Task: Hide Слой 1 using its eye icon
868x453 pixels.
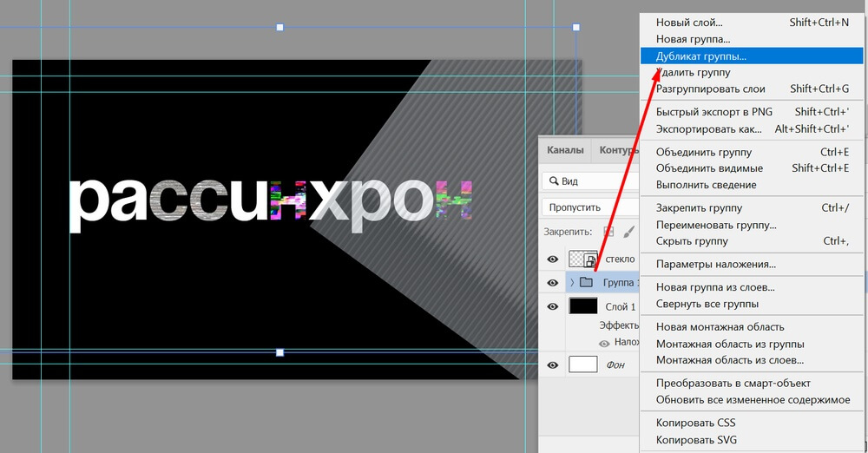Action: (552, 307)
